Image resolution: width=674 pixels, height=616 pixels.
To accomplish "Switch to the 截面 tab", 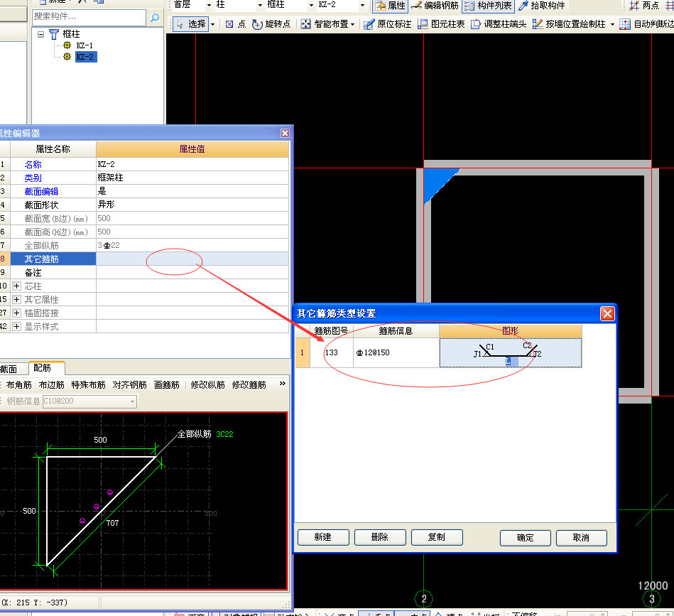I will tap(9, 369).
